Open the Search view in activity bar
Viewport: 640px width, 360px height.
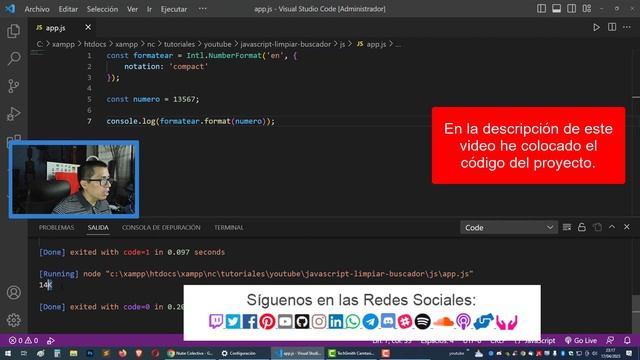[13, 58]
